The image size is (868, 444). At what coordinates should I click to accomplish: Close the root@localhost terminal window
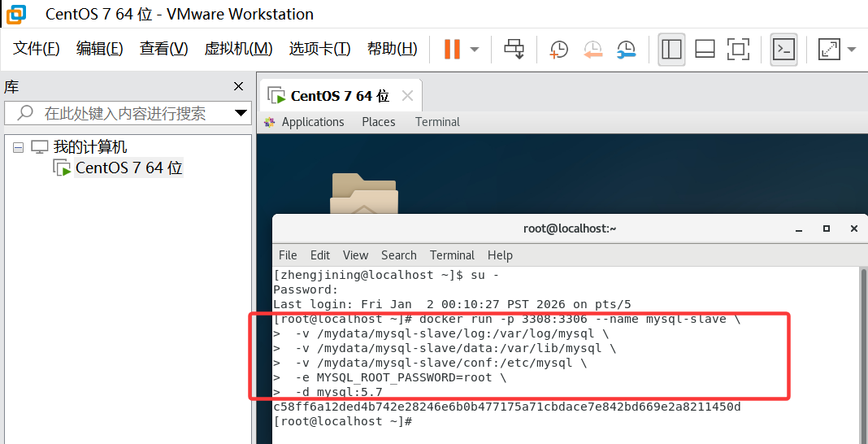point(854,229)
